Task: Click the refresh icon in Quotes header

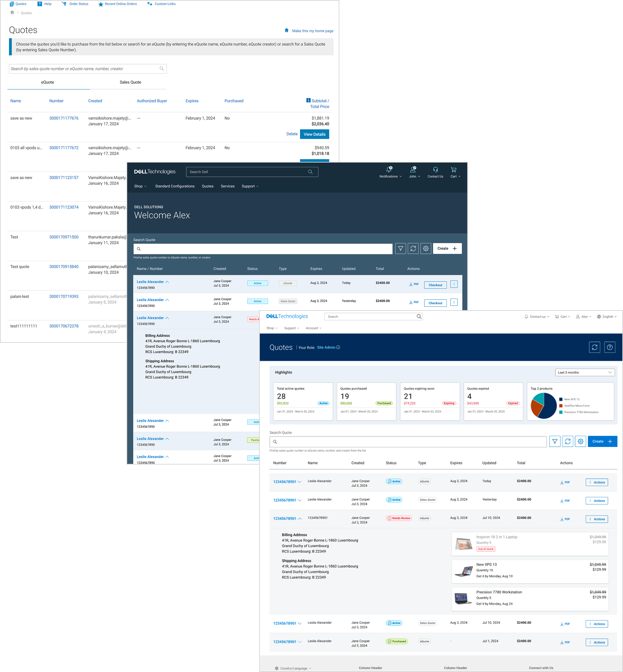Action: tap(594, 347)
